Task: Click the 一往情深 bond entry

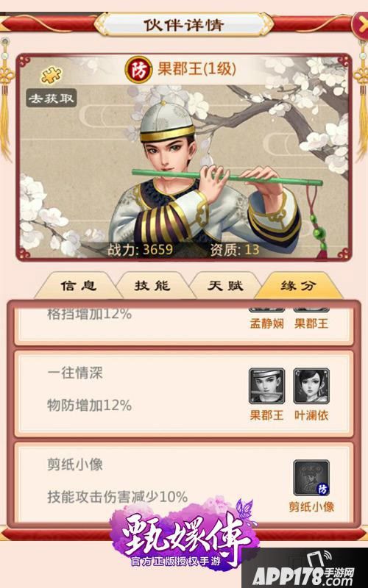Action: pos(184,394)
